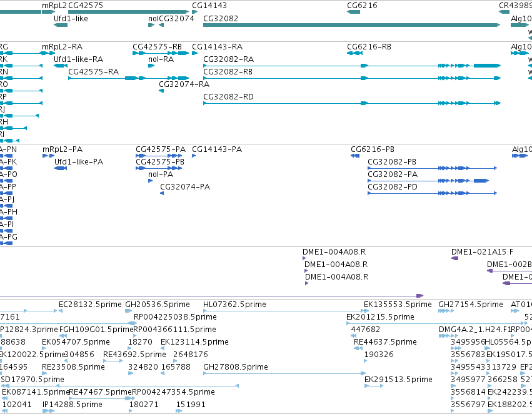Open the CG6216-RB transcript label
Viewport: 532px width, 414px height.
tap(369, 46)
